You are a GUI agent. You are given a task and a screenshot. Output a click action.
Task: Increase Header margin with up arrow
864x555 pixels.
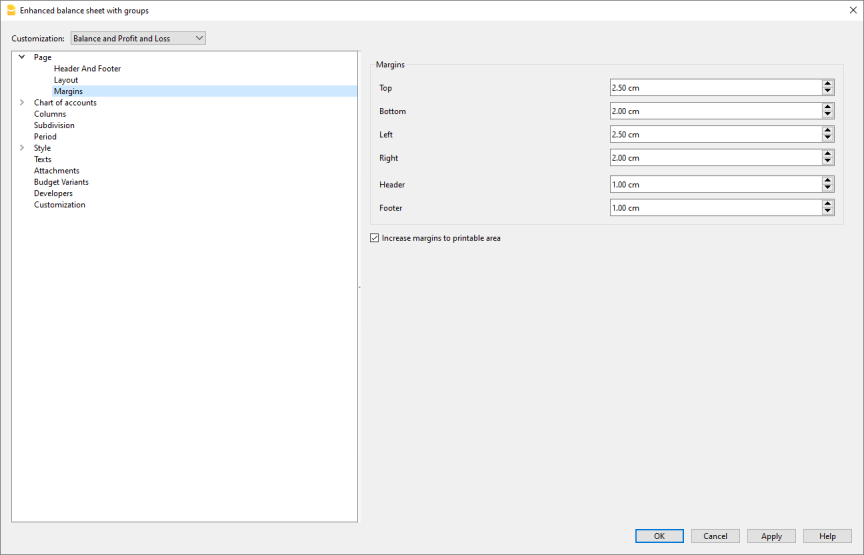[x=828, y=181]
